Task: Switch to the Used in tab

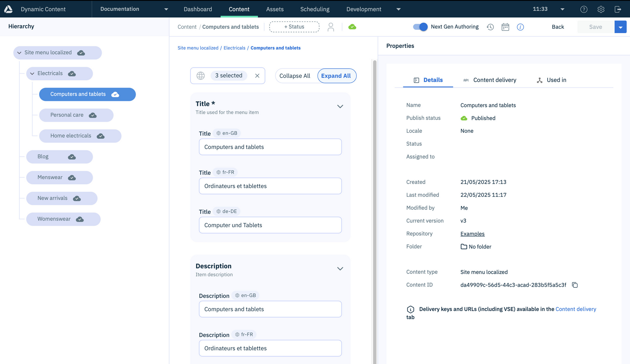Action: coord(552,80)
